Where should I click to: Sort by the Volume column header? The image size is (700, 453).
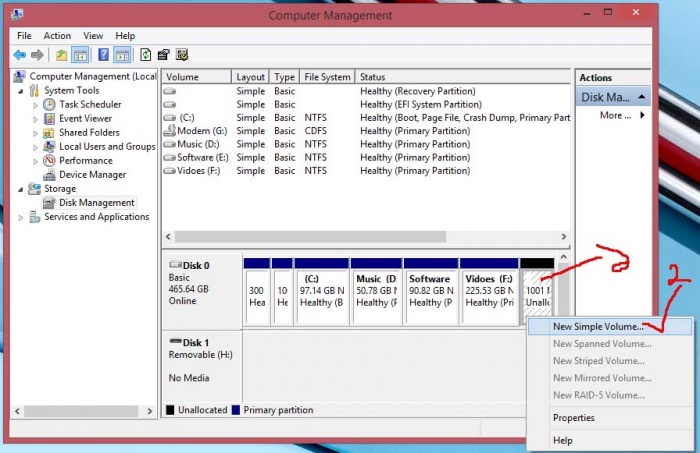197,77
